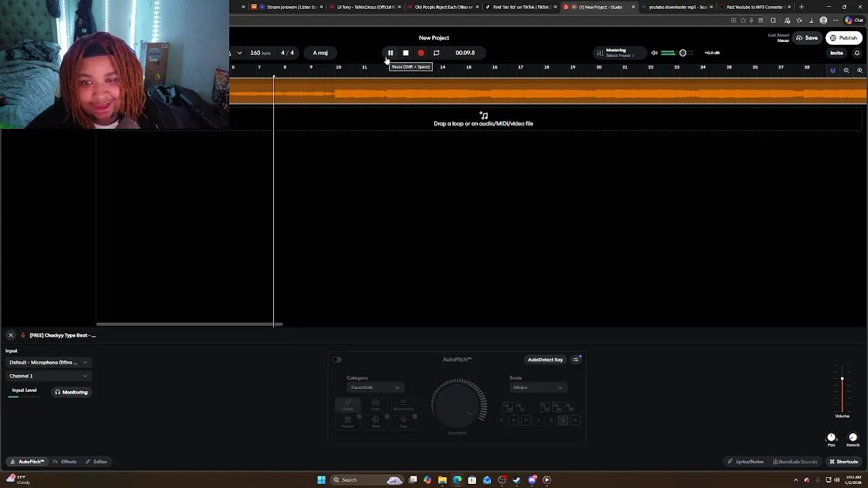Image resolution: width=868 pixels, height=488 pixels.
Task: Select the Big Harmony AutoPitch preset
Action: (x=403, y=405)
